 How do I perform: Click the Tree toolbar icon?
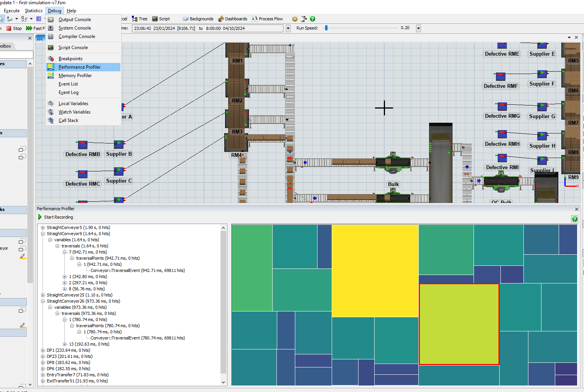click(x=140, y=19)
